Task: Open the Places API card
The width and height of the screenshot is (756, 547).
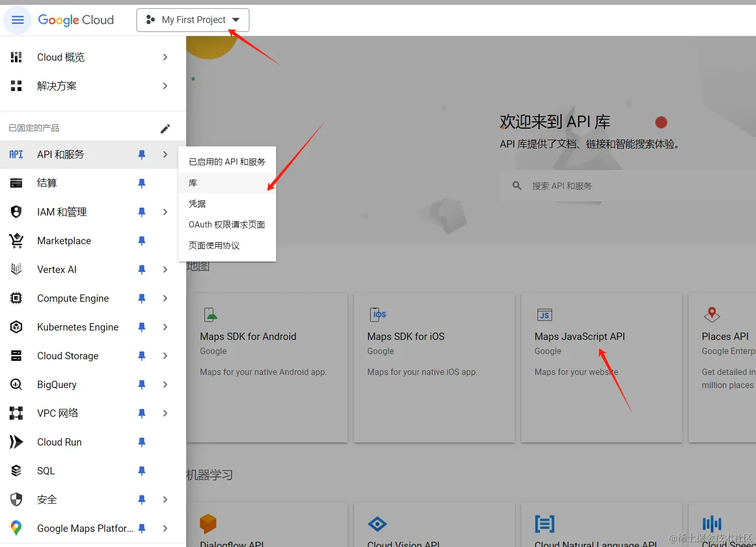Action: point(723,368)
